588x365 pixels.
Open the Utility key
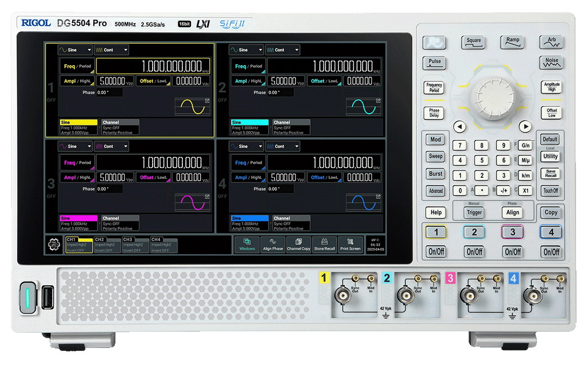(550, 156)
